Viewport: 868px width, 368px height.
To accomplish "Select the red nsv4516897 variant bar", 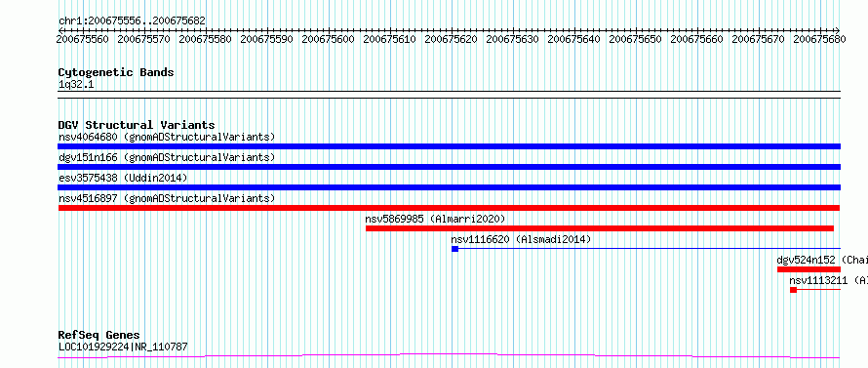I will [x=449, y=208].
